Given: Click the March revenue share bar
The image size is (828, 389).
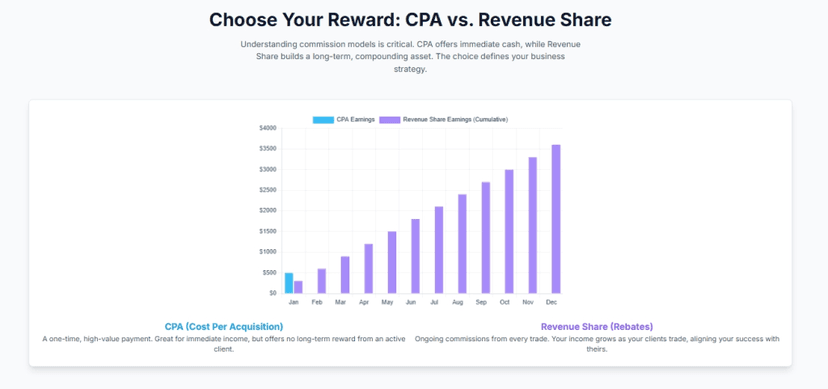Looking at the screenshot, I should tap(345, 275).
